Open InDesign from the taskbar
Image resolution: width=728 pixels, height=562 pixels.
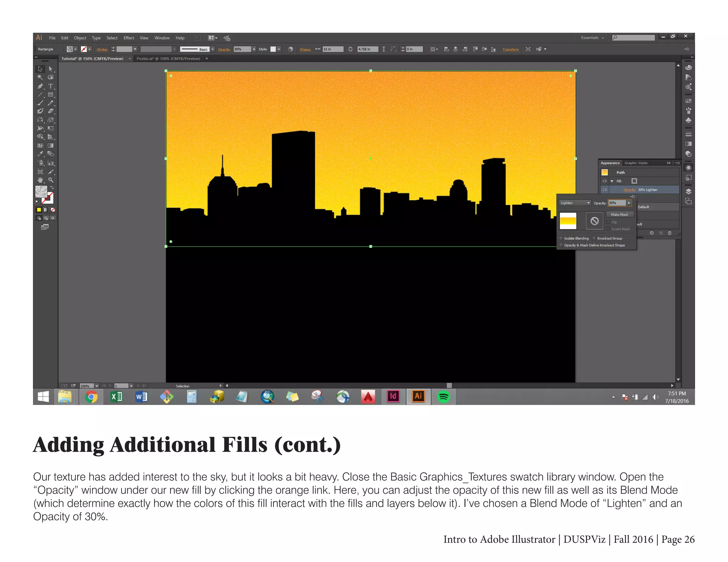393,396
